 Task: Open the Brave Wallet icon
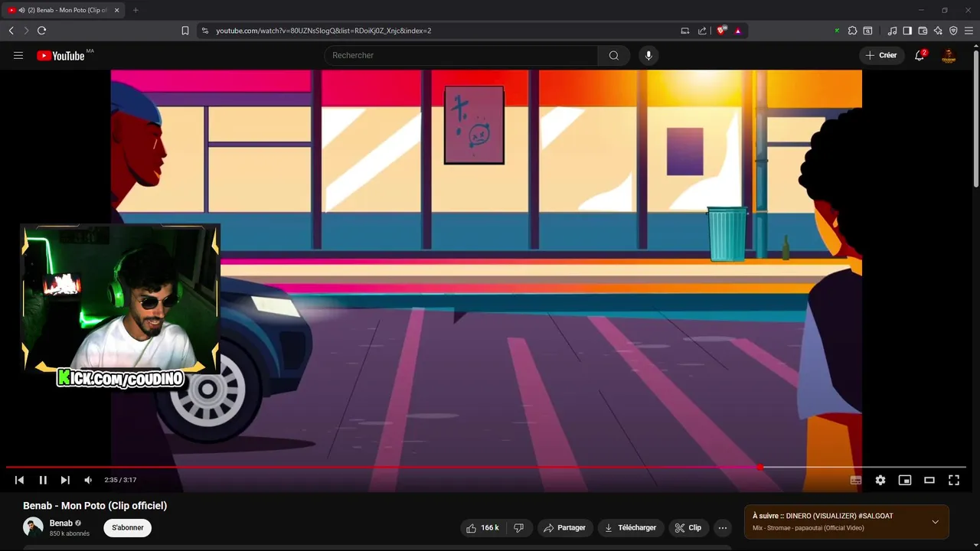(x=923, y=31)
